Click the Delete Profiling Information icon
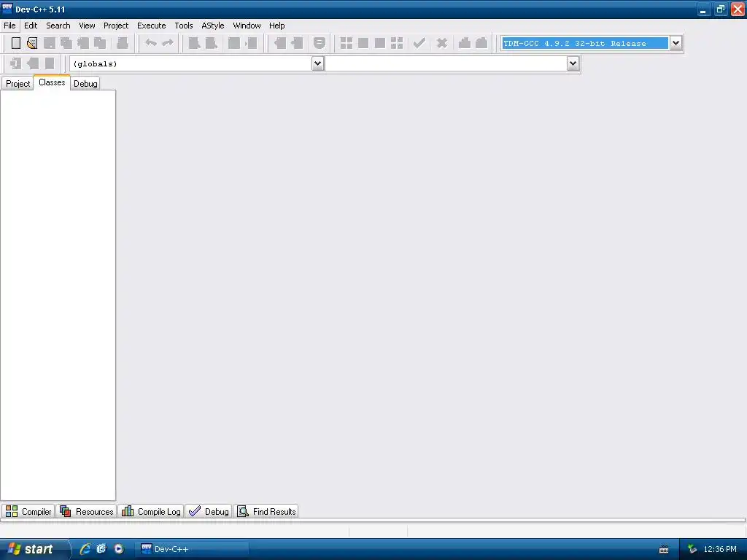Image resolution: width=747 pixels, height=560 pixels. [481, 43]
